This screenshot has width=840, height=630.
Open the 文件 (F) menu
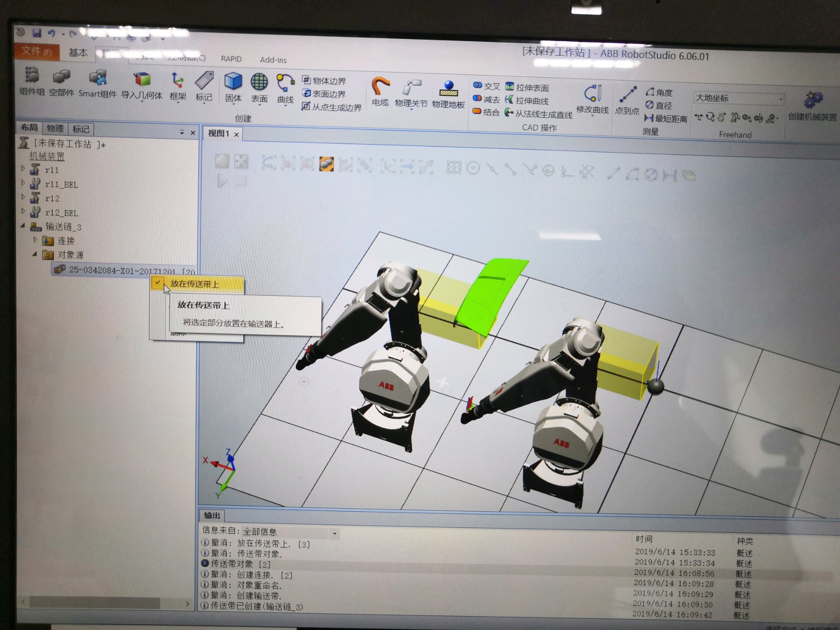click(36, 51)
